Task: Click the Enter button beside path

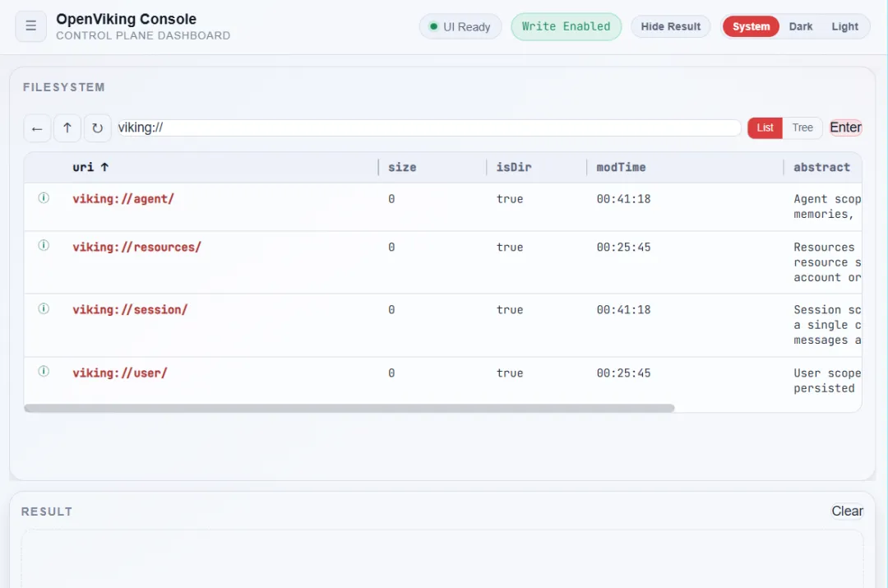Action: coord(845,127)
